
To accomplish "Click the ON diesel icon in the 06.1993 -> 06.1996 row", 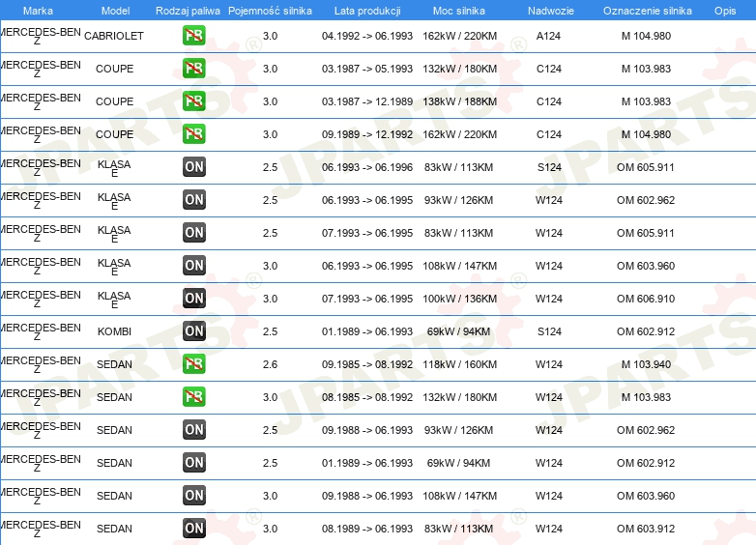I will click(x=193, y=167).
